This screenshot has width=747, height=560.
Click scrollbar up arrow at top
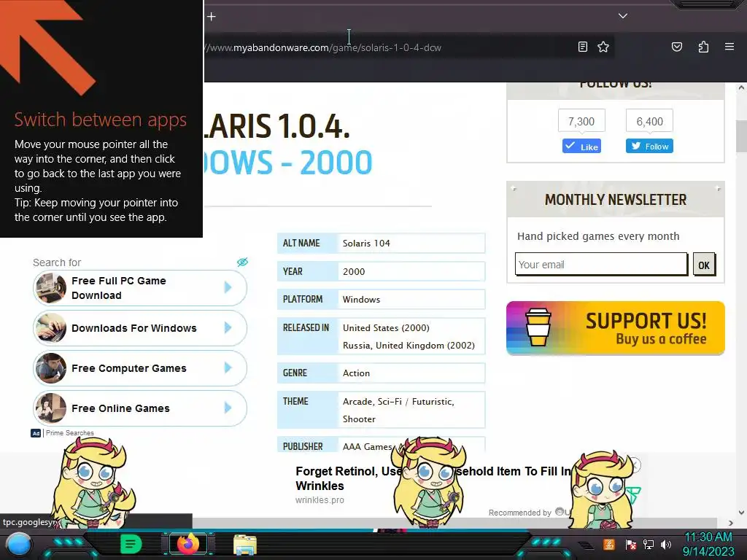(741, 87)
